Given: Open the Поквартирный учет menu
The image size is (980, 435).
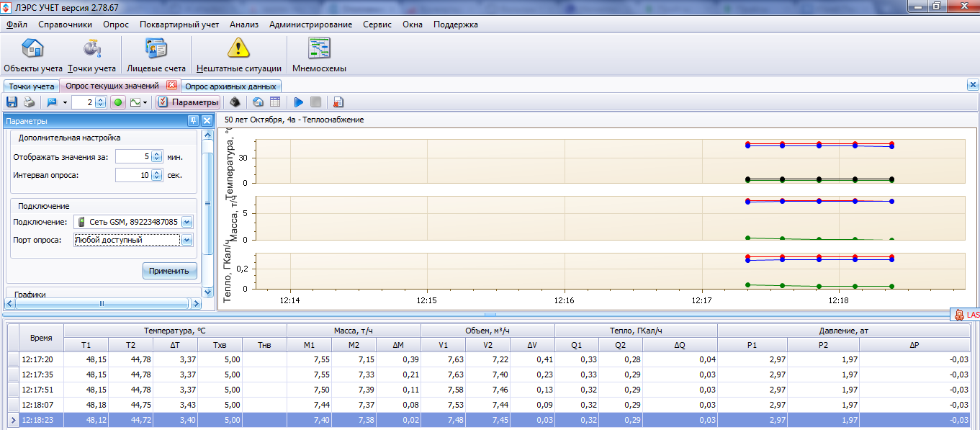Looking at the screenshot, I should [x=179, y=24].
